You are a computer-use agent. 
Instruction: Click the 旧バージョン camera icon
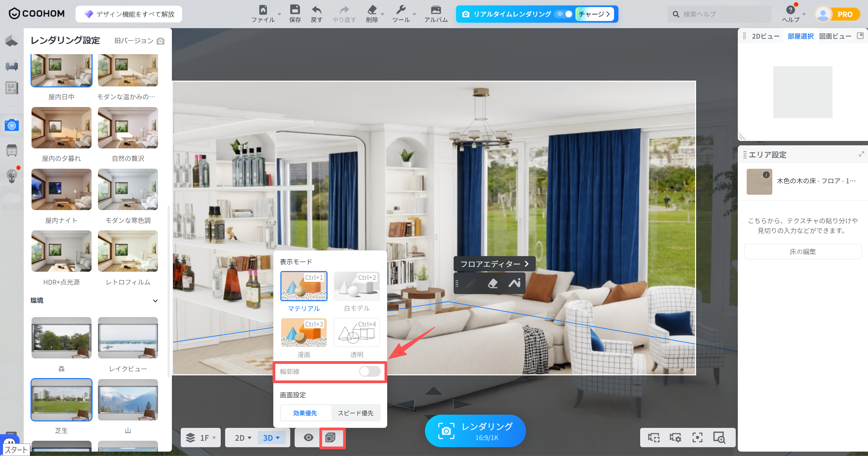coord(161,41)
